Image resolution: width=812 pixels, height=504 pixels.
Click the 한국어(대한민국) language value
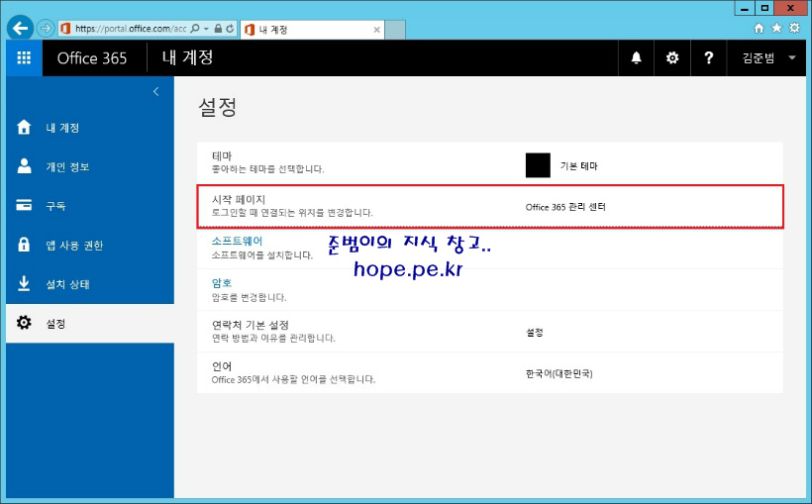pos(559,373)
